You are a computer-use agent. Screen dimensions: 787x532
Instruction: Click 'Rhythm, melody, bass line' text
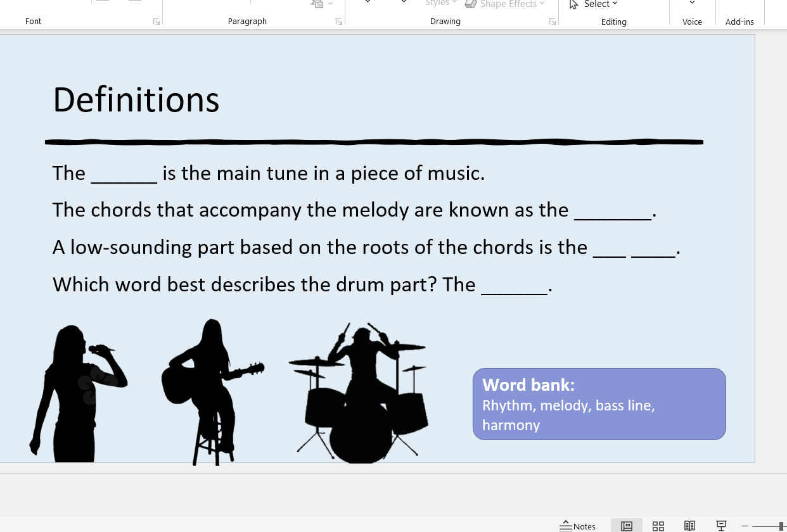[x=568, y=405]
